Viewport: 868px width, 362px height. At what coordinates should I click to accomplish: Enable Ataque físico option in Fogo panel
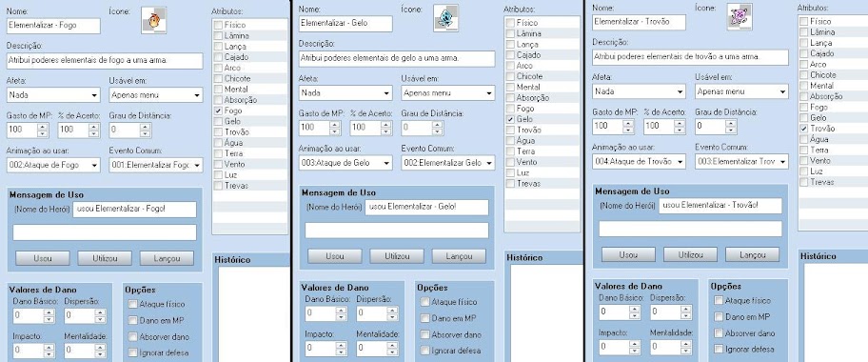[133, 304]
